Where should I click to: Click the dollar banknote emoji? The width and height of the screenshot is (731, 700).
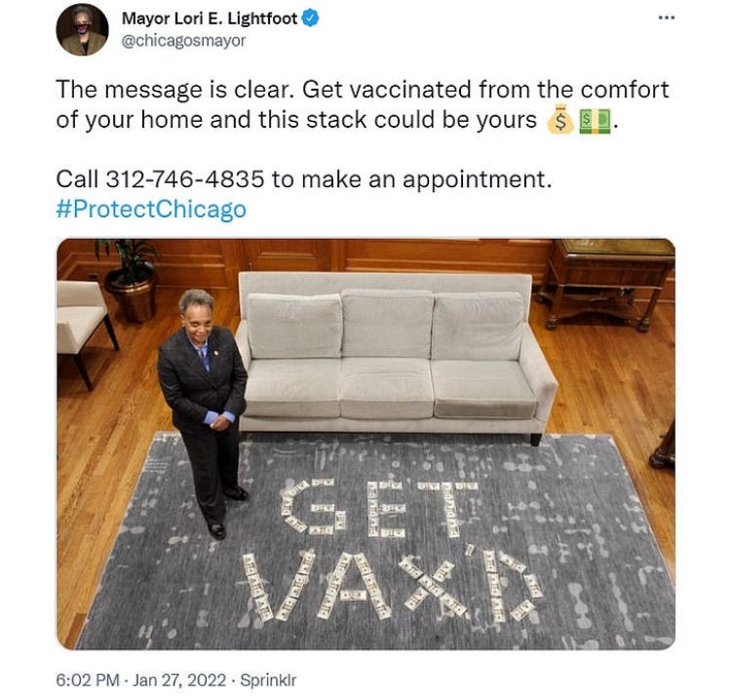pyautogui.click(x=595, y=121)
